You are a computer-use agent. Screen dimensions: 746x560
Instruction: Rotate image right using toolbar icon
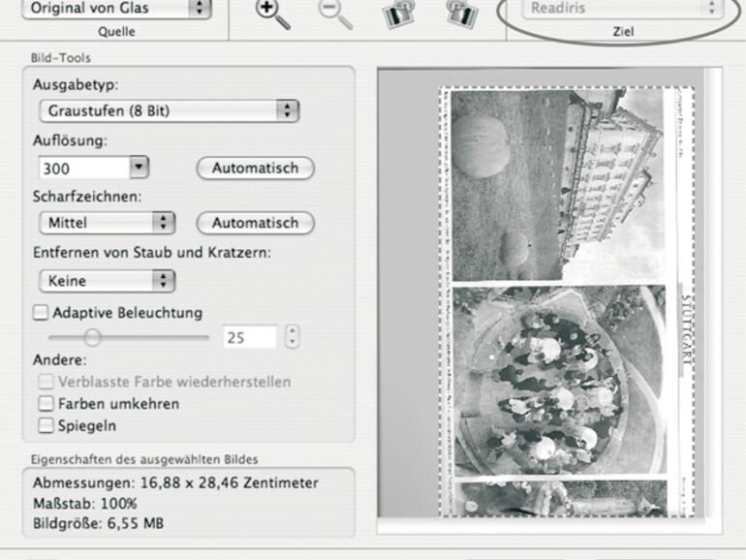pos(462,15)
